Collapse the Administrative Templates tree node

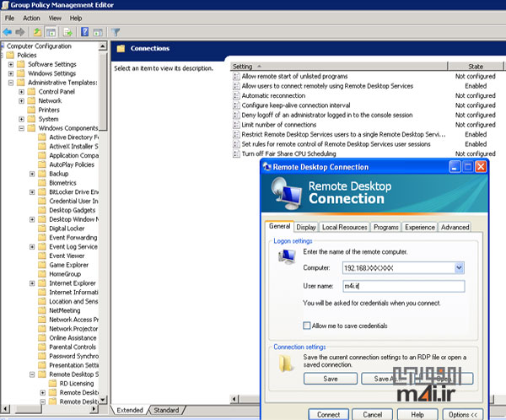tap(11, 83)
